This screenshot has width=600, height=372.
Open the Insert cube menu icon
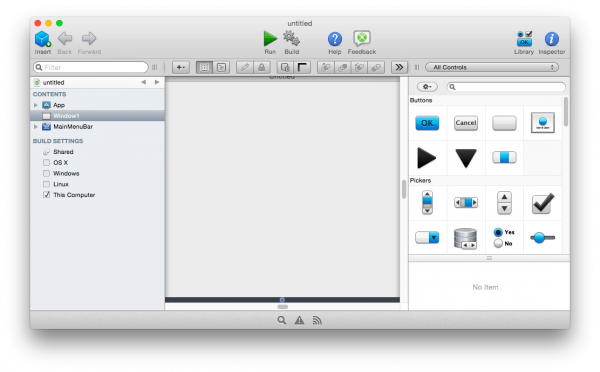point(42,39)
